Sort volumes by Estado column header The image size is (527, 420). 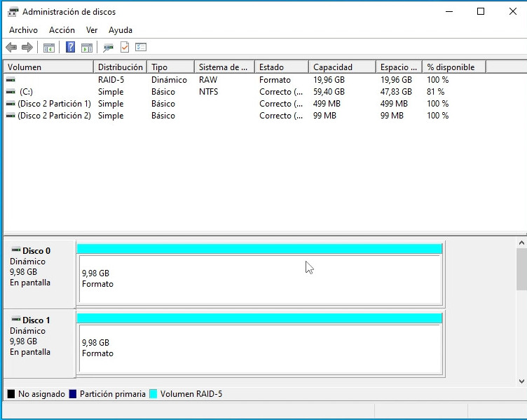click(272, 67)
